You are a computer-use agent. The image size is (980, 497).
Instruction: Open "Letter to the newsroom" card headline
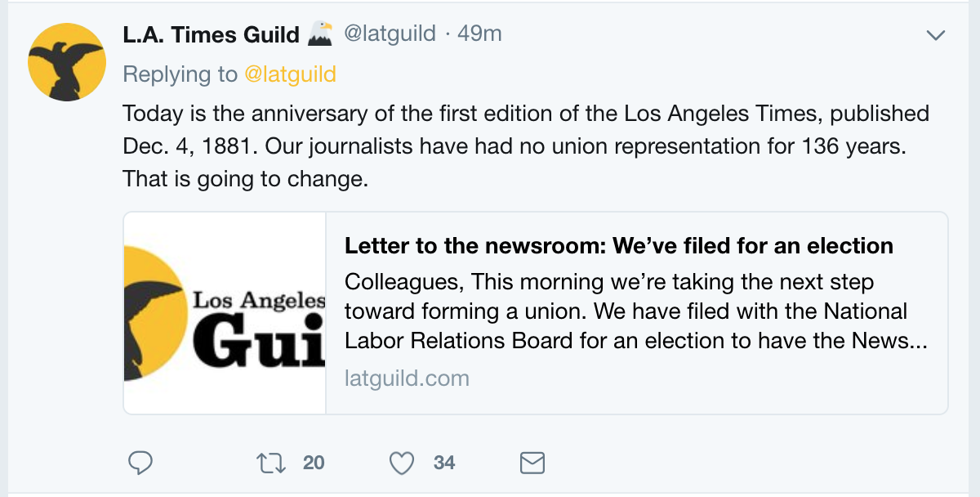pyautogui.click(x=618, y=245)
